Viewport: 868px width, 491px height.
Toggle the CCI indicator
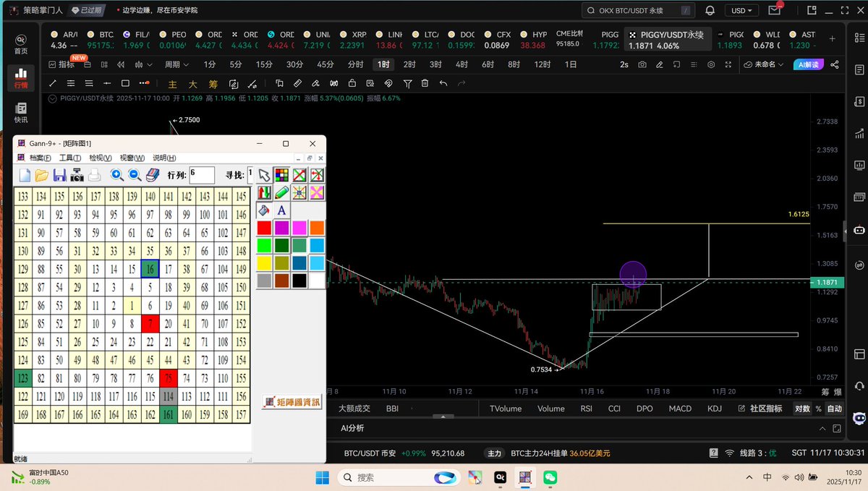[614, 409]
